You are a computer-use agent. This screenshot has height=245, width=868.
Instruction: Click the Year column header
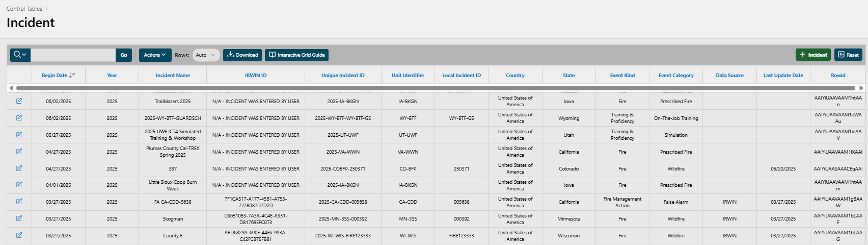click(112, 75)
